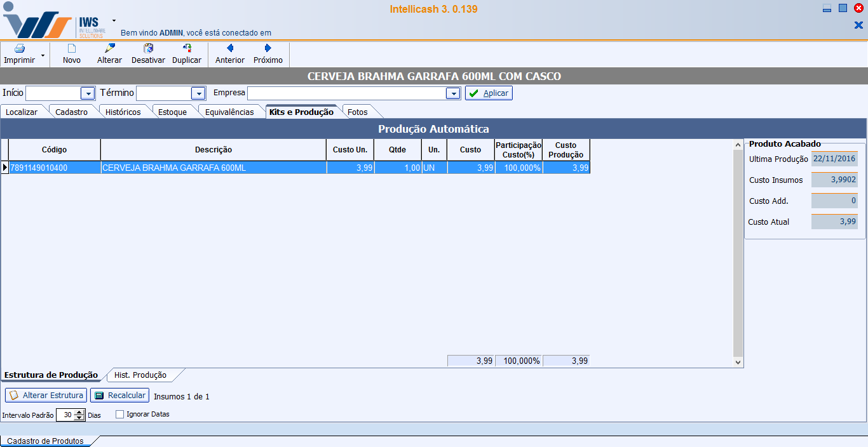Viewport: 868px width, 447px height.
Task: Click the row indicator arrow in the grid
Action: 5,168
